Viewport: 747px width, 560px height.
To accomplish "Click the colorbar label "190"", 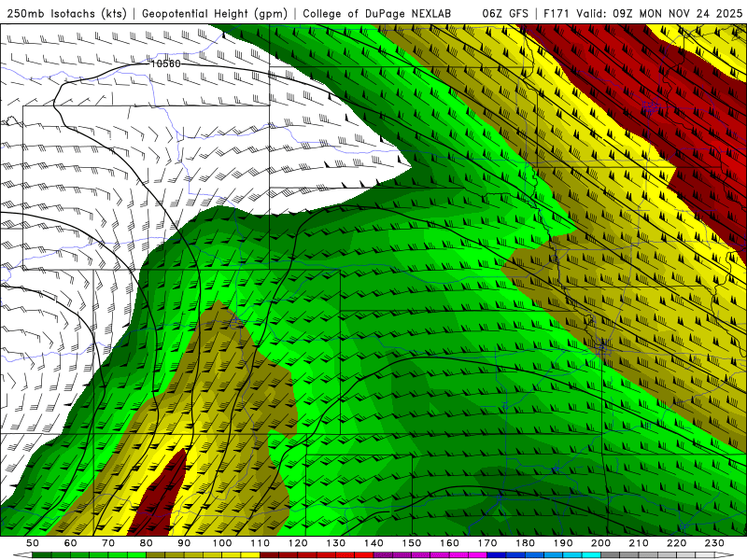I will (563, 543).
